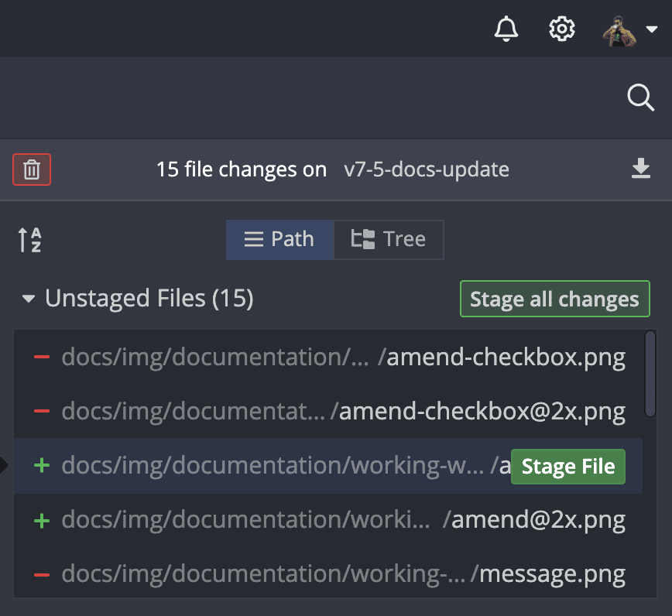Click the v7-5-docs-update branch name

pos(427,169)
